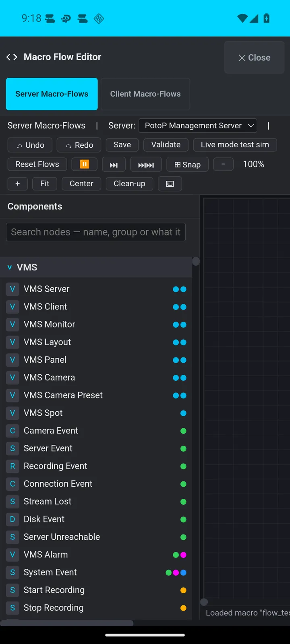290x644 pixels.
Task: Click the Recording Event R icon
Action: point(12,466)
